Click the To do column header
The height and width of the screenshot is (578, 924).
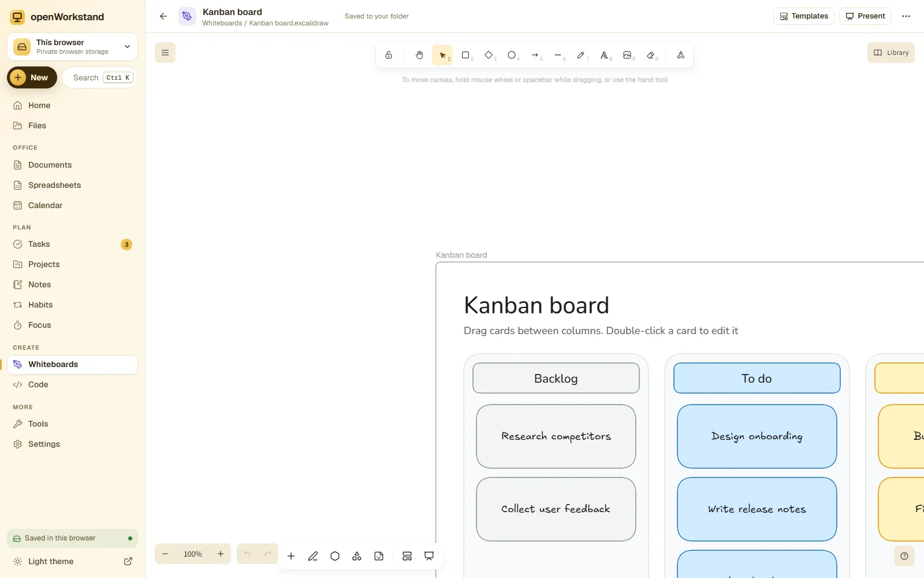point(757,379)
